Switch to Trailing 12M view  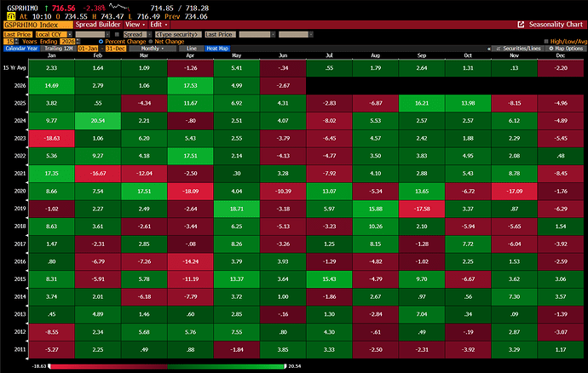coord(58,49)
